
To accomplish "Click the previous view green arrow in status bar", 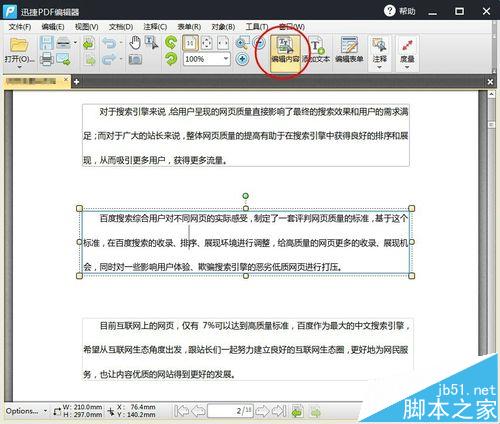I will pos(297,411).
